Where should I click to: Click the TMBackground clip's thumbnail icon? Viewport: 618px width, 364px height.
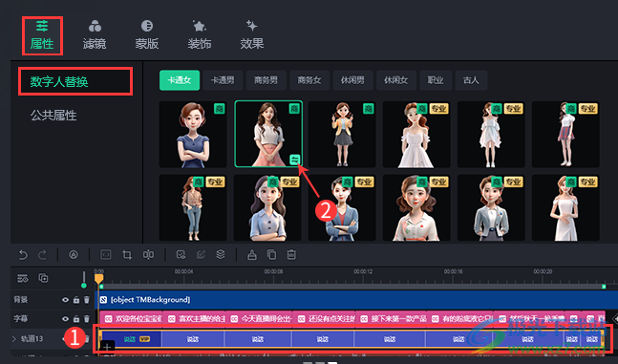pyautogui.click(x=104, y=300)
